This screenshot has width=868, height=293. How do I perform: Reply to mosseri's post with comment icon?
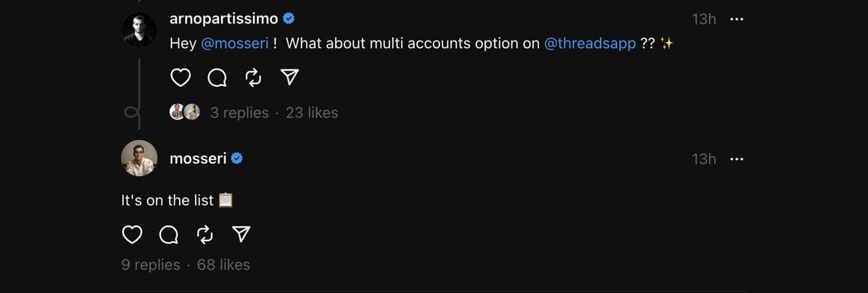[168, 234]
